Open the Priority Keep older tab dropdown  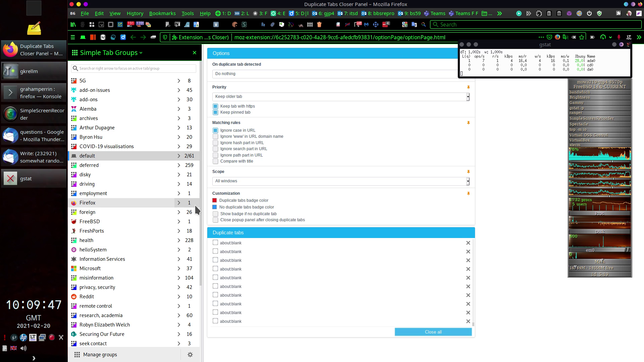[340, 97]
